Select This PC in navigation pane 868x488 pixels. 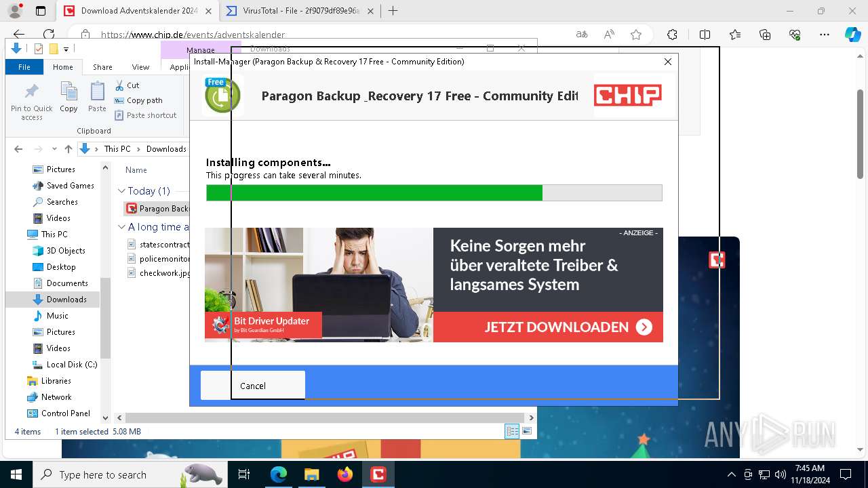[54, 235]
